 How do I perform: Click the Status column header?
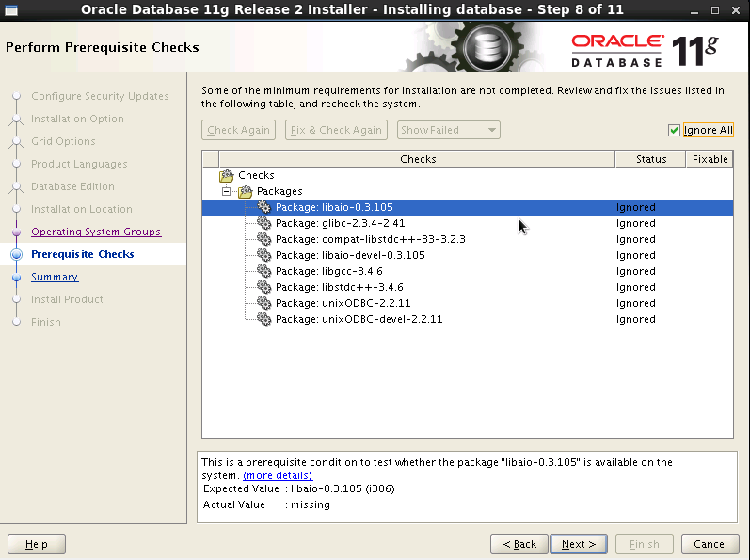[651, 159]
